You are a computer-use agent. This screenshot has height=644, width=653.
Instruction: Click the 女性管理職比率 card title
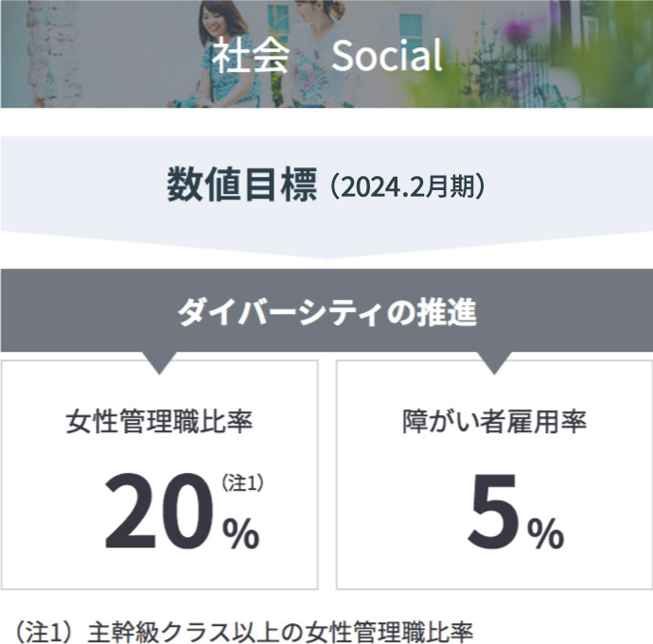click(x=159, y=422)
